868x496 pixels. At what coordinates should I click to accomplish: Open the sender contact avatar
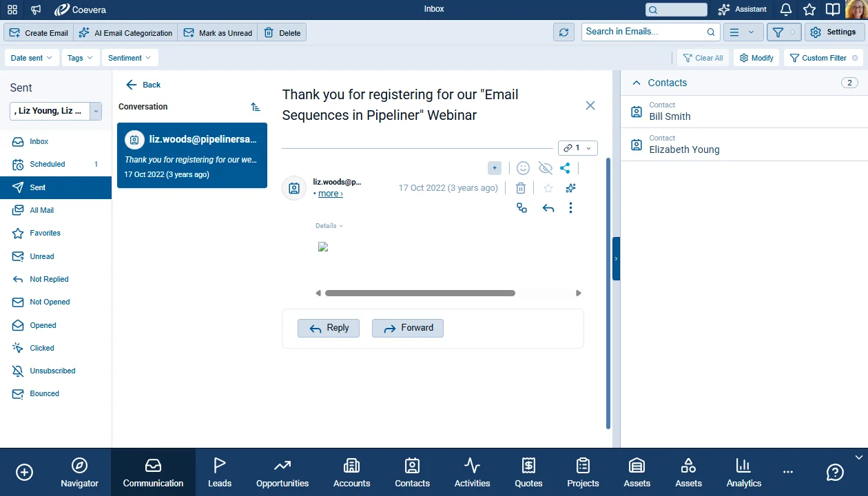294,188
